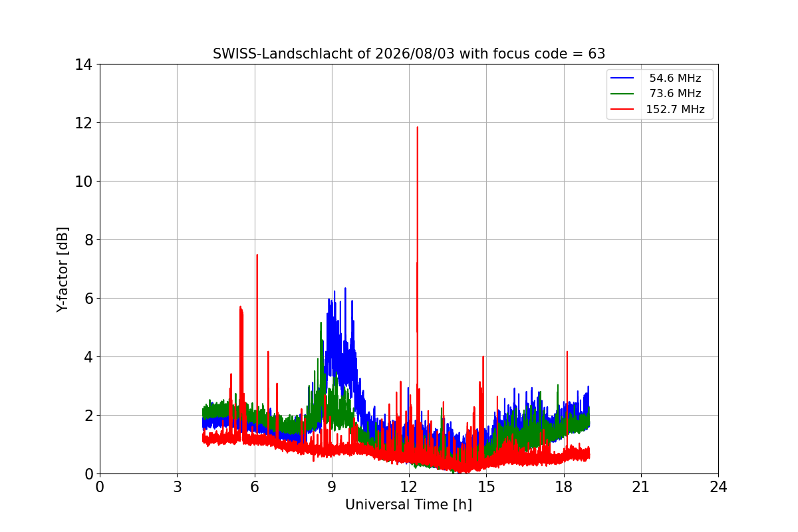The height and width of the screenshot is (532, 798).
Task: Click the y-axis tick label 8
Action: click(88, 240)
